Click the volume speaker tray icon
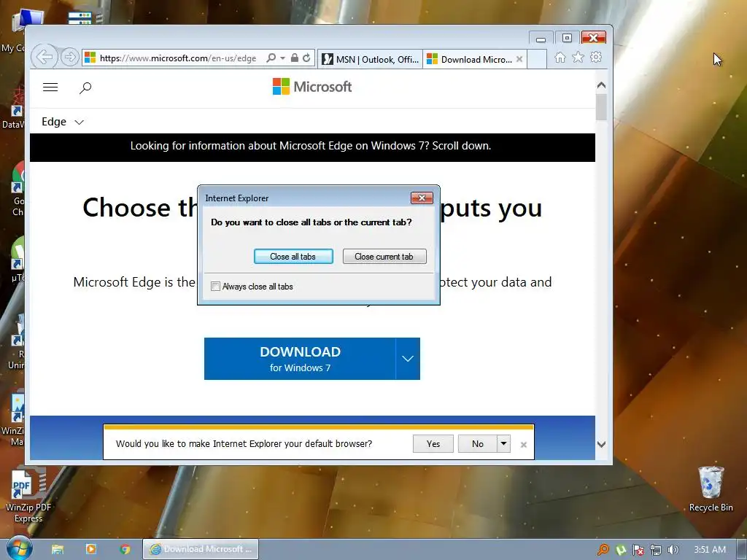Image resolution: width=747 pixels, height=560 pixels. [673, 550]
